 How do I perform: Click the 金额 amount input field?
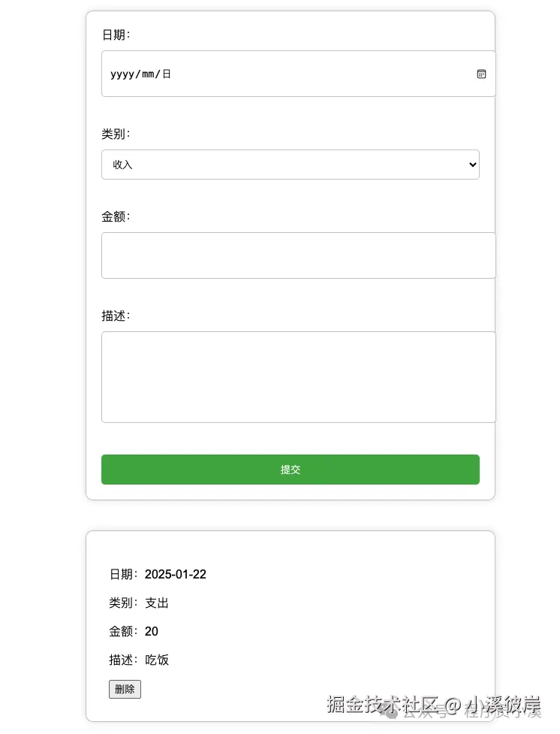click(x=298, y=255)
